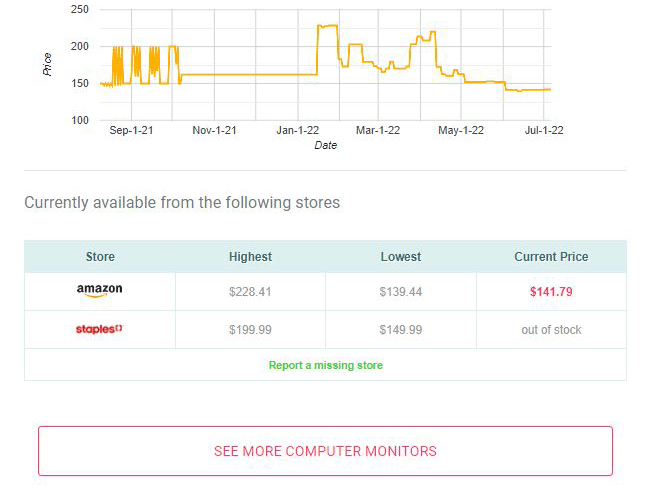Click the Jul-1-22 date label on chart
Screen dimensions: 653x489
[544, 130]
